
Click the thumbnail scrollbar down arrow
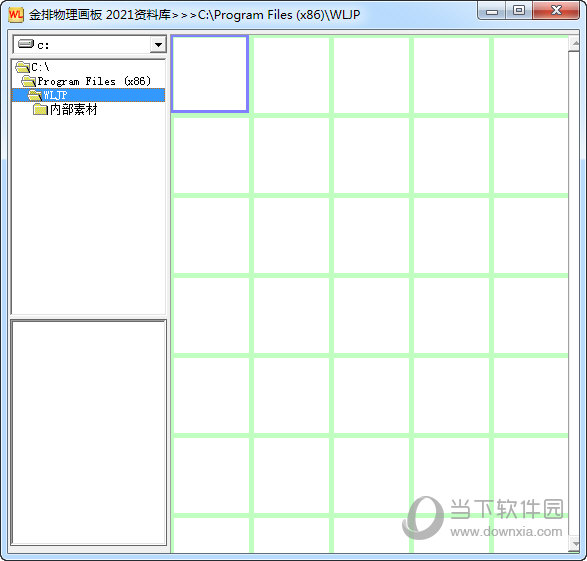pos(574,543)
